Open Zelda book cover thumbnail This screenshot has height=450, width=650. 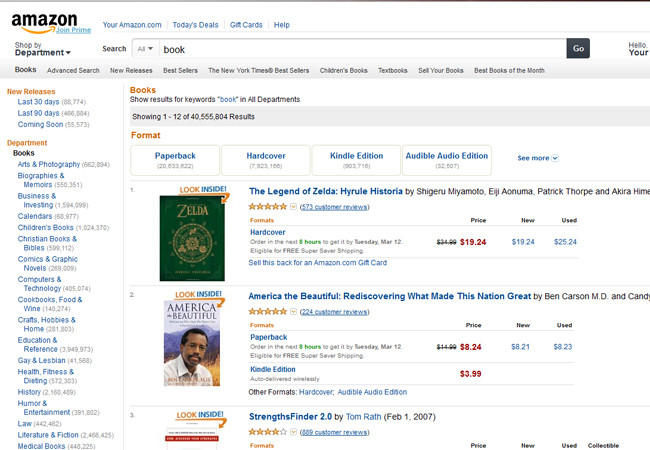pyautogui.click(x=192, y=238)
